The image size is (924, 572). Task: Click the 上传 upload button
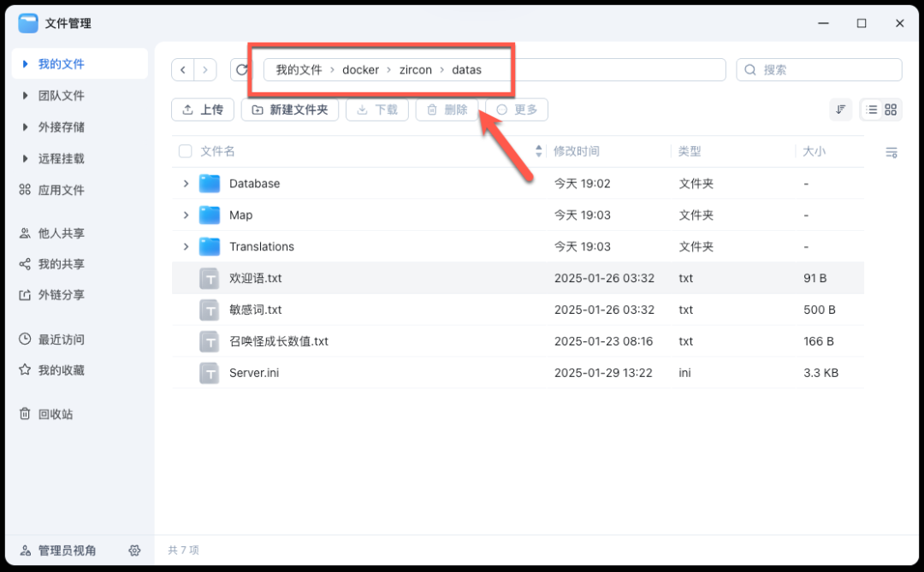[202, 109]
